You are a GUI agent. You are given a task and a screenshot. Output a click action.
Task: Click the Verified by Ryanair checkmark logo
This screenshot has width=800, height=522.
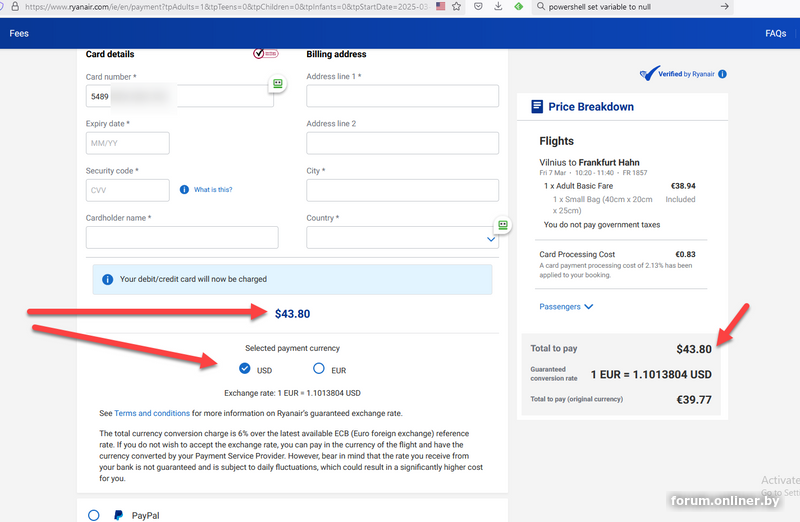649,73
